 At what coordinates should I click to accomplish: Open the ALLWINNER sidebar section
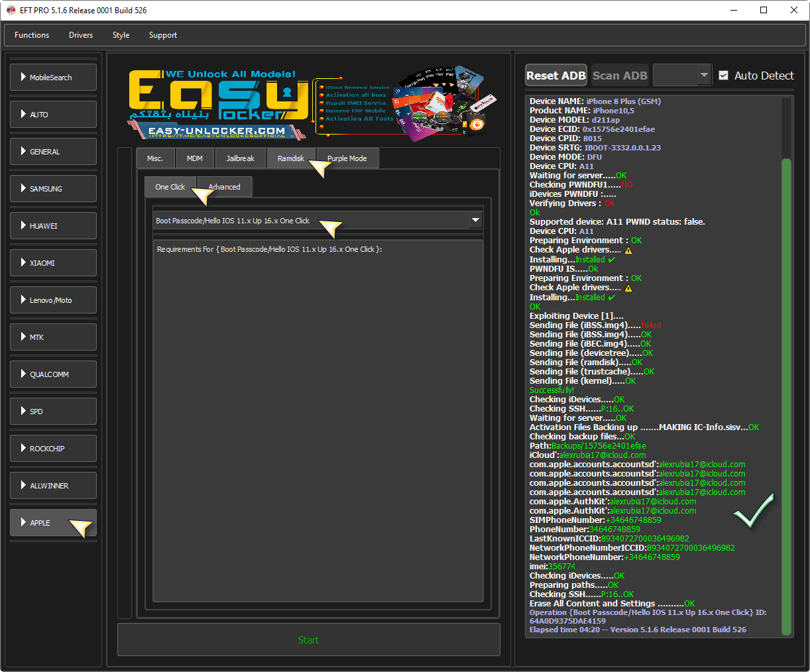[x=54, y=486]
